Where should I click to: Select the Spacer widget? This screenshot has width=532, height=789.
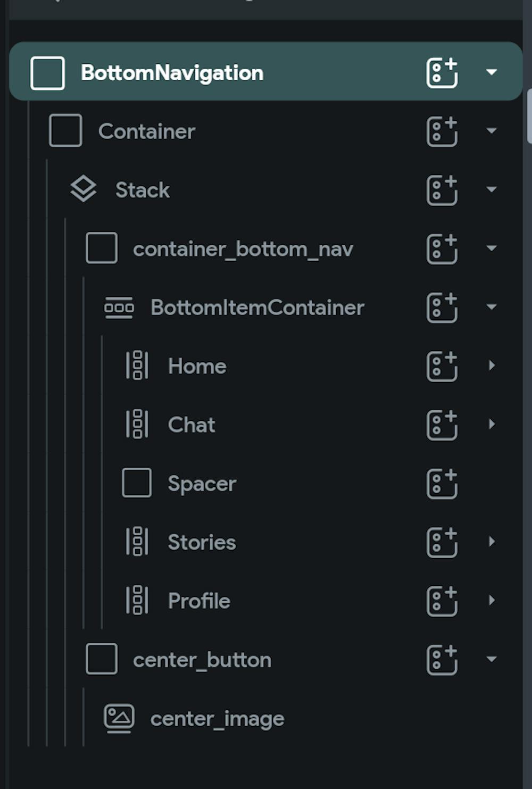[202, 484]
